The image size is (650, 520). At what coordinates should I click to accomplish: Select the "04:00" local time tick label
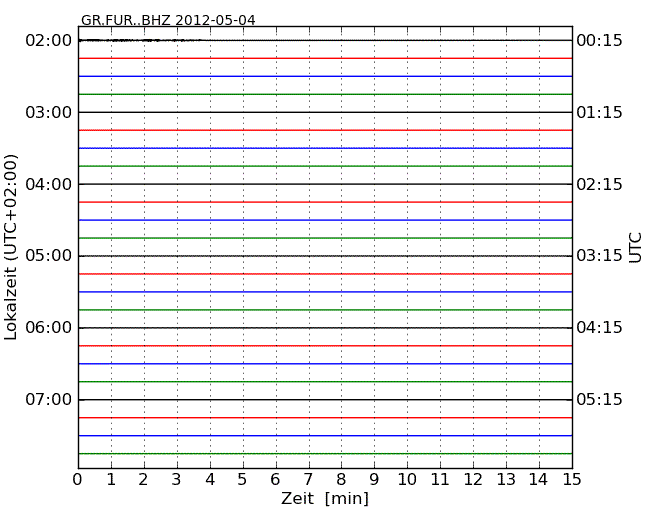pos(49,184)
